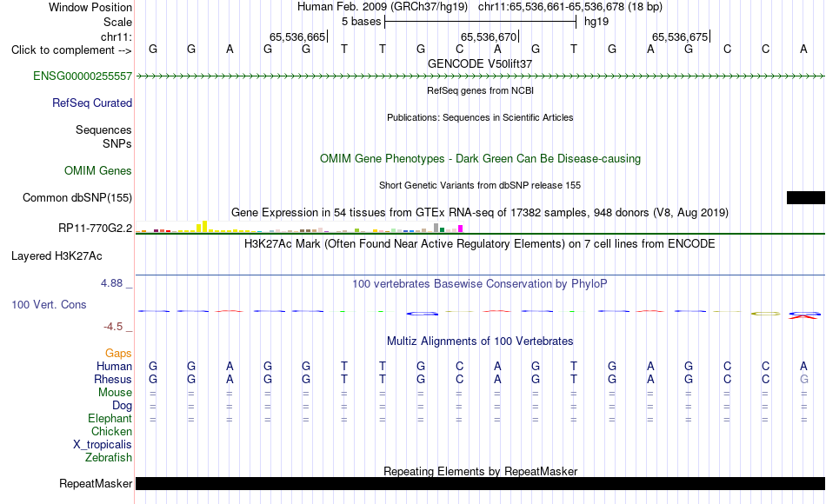
Task: Click the chr11: ruler label
Action: [117, 36]
